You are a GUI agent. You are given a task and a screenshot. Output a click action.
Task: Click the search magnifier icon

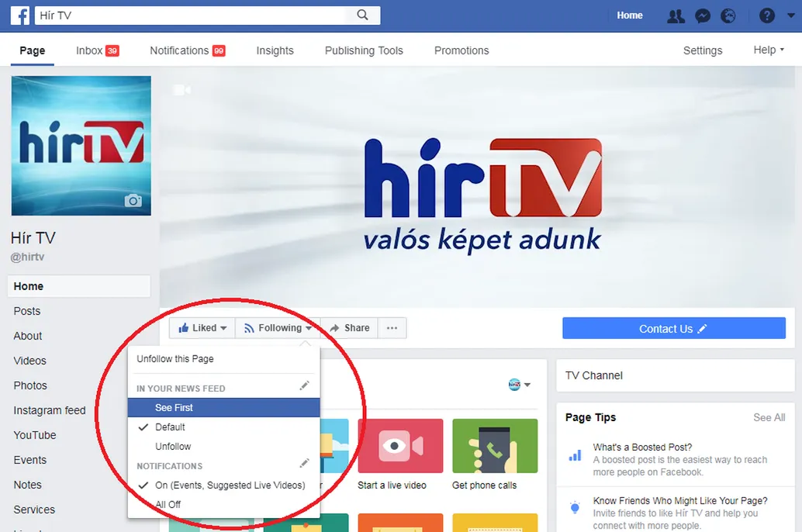(362, 16)
